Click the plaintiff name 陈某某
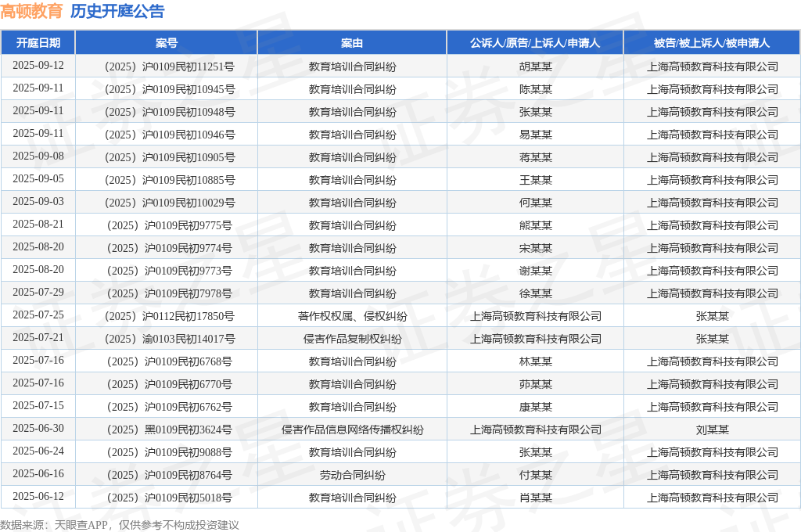 pos(535,89)
